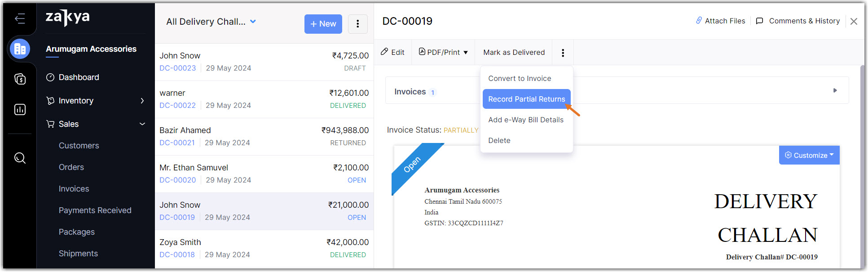The image size is (868, 272).
Task: Click the Edit pencil icon
Action: 384,52
